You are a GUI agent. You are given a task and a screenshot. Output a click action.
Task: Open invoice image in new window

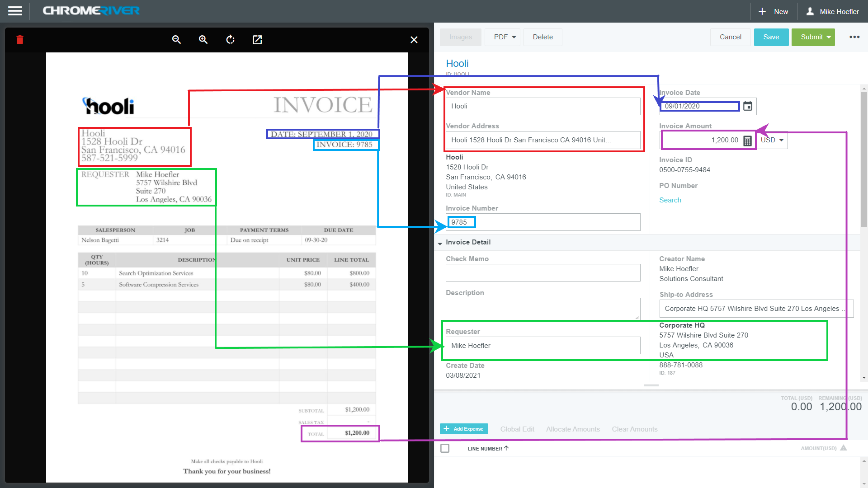pos(257,40)
